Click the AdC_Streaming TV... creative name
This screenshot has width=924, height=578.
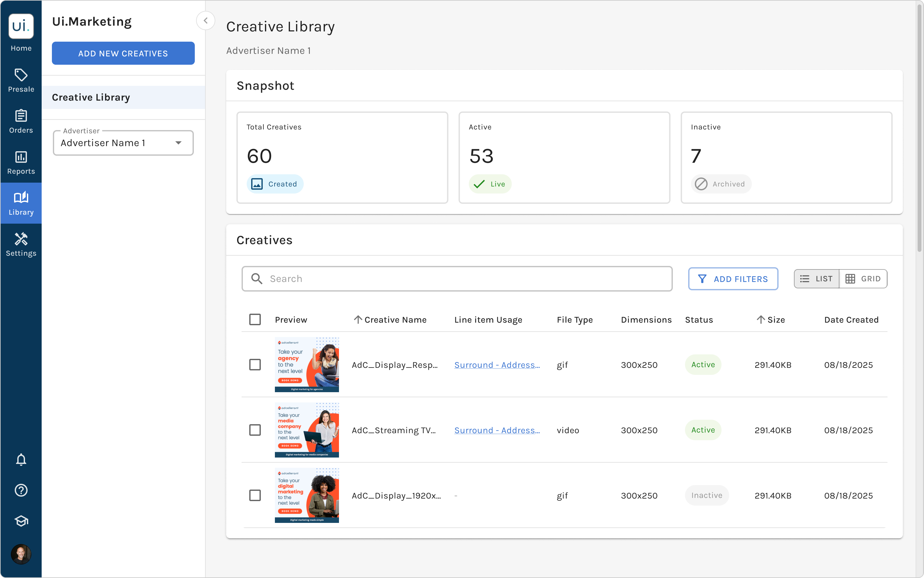(394, 430)
